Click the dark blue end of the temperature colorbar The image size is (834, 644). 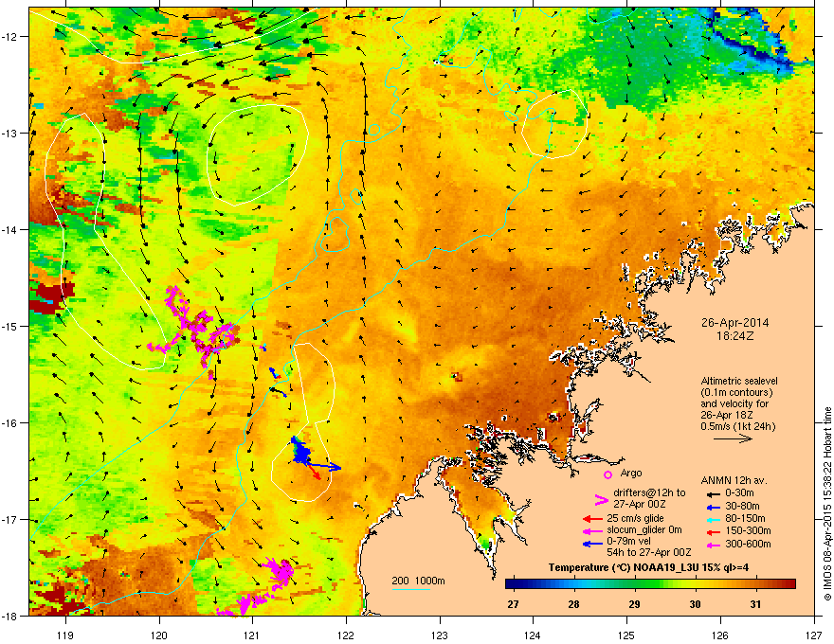tap(511, 584)
